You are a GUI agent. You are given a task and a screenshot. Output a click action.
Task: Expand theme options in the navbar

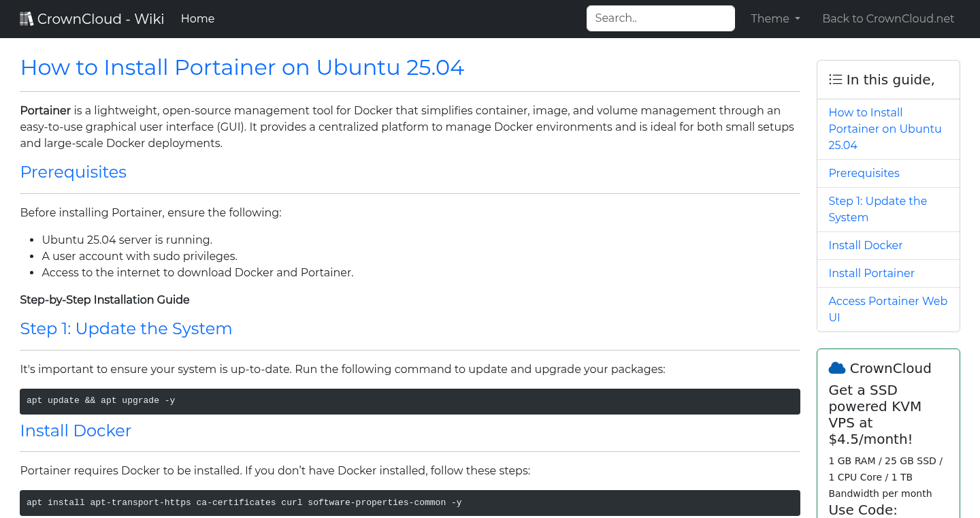coord(774,18)
